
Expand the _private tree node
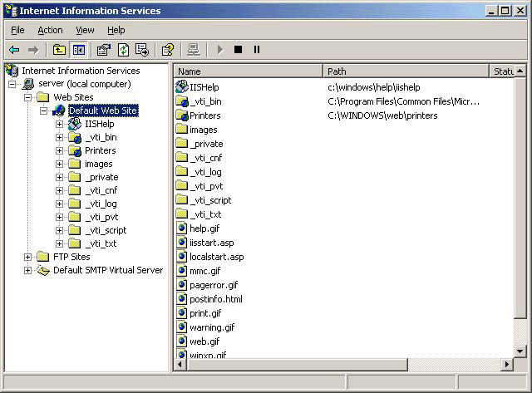point(59,177)
